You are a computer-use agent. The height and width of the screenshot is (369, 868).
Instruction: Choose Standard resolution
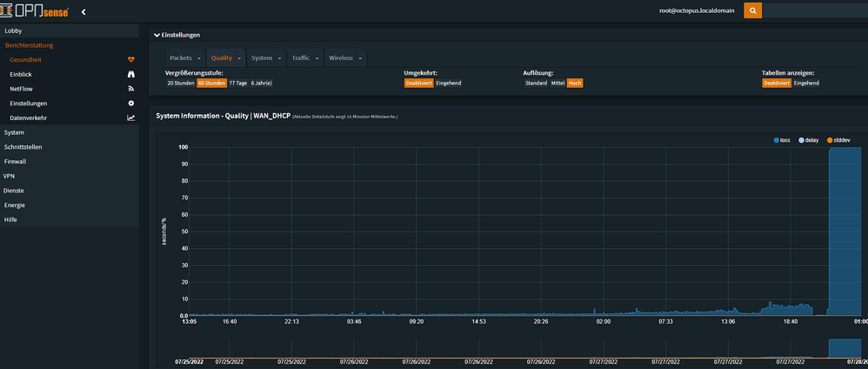537,83
